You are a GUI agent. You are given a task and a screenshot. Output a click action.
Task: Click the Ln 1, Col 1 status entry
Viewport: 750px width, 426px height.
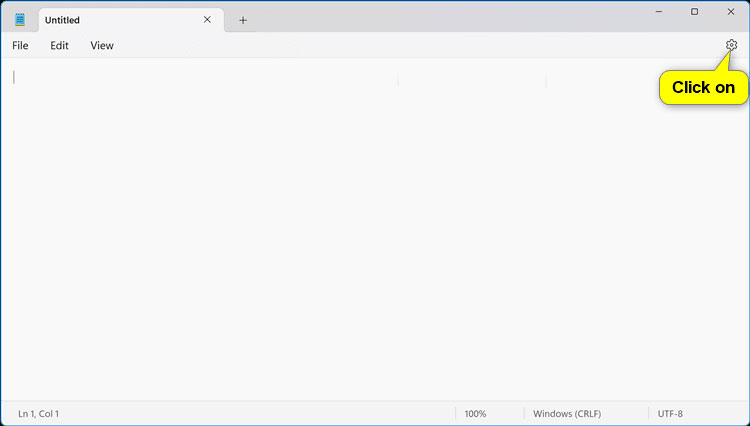click(x=38, y=414)
